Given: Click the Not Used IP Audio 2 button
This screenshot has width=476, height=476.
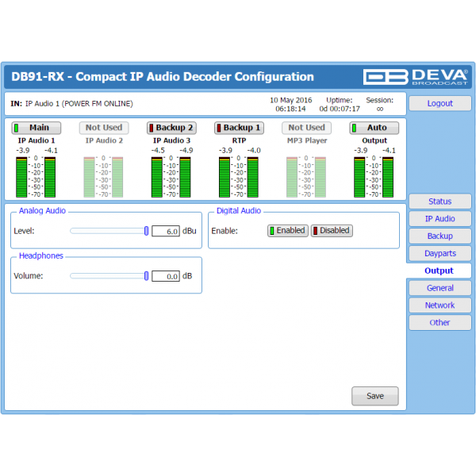Looking at the screenshot, I should click(x=104, y=128).
